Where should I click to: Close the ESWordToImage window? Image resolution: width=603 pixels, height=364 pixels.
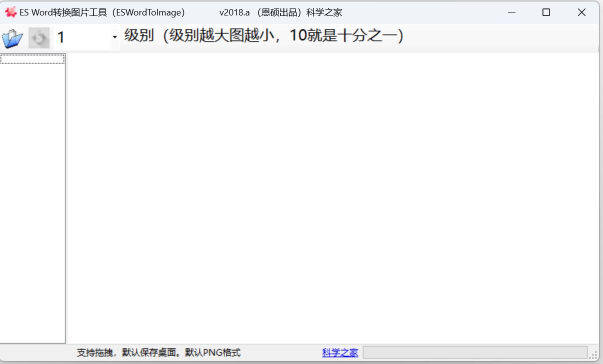[x=581, y=12]
